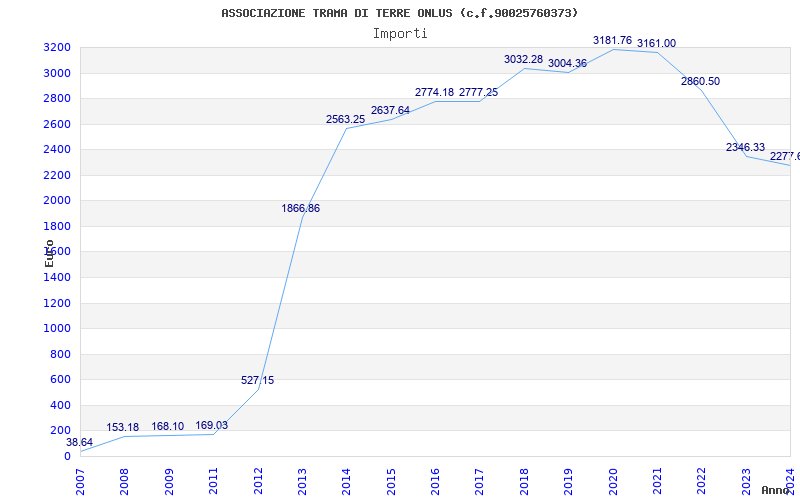Select the 1866.86 data label
The image size is (800, 500).
coord(301,208)
